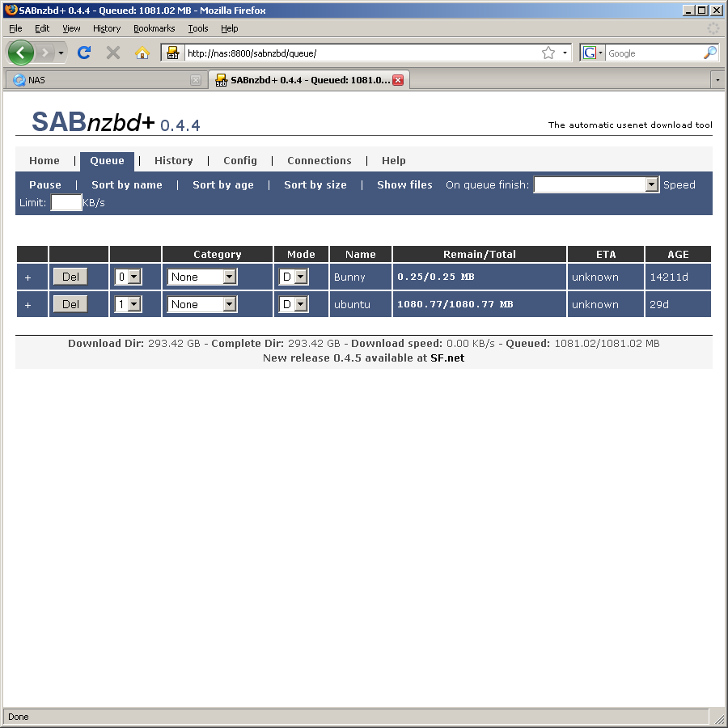Bookmark this page with the star icon
Screen dimensions: 728x728
(548, 53)
